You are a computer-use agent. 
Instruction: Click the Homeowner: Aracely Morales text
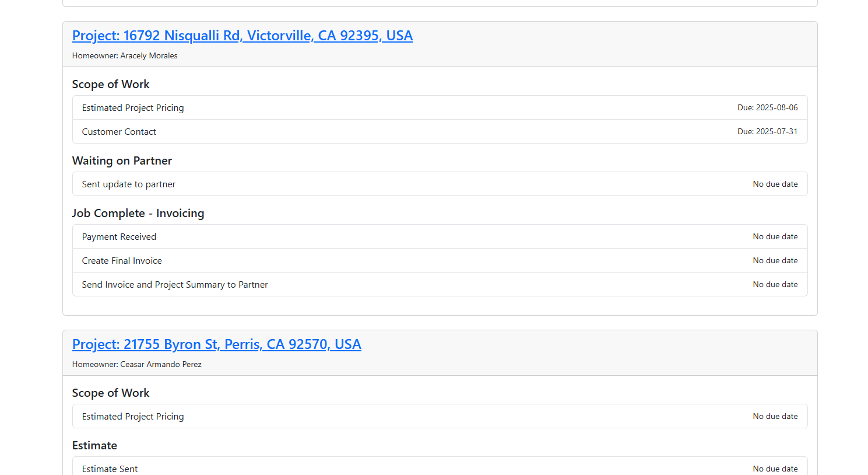(125, 56)
